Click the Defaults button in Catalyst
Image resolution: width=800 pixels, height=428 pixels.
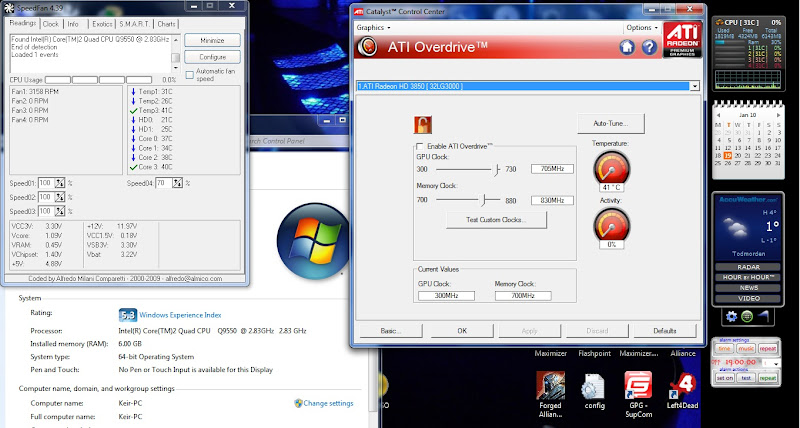[665, 331]
